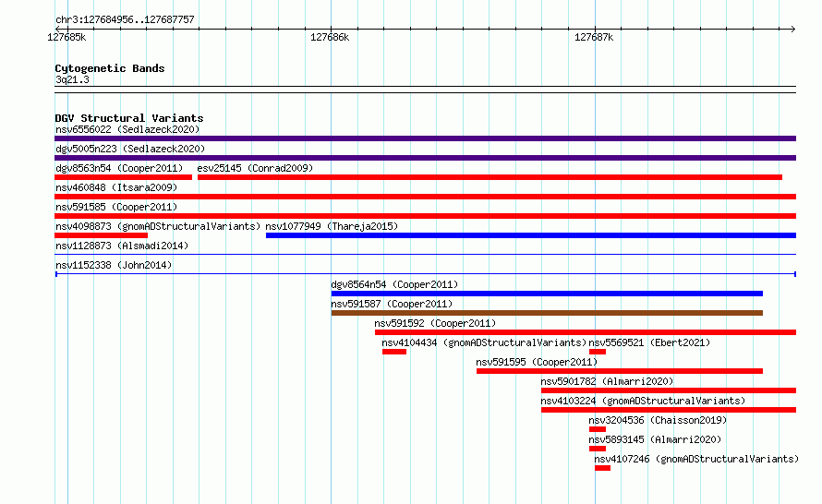Open nsv3204536 (Chaisson2019) label
Image resolution: width=822 pixels, height=504 pixels.
click(x=658, y=420)
